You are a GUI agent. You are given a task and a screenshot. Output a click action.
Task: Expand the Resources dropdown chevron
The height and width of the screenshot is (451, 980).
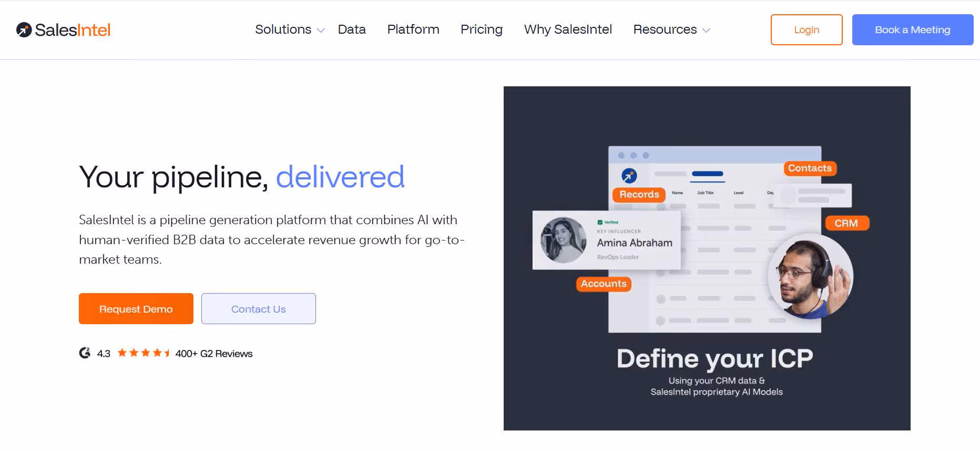(x=706, y=31)
